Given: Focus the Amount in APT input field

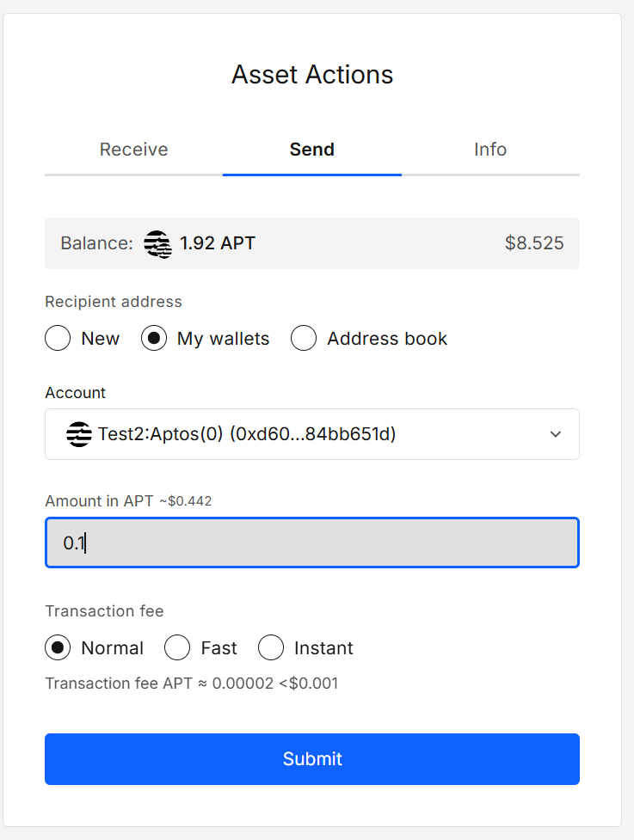Looking at the screenshot, I should click(x=311, y=543).
